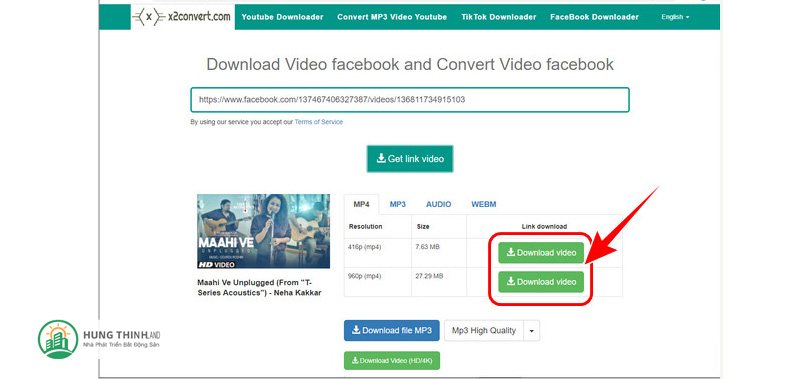Screen dimensions: 800x379
Task: Click the 960p (mp4) resolution cell
Action: [x=378, y=282]
